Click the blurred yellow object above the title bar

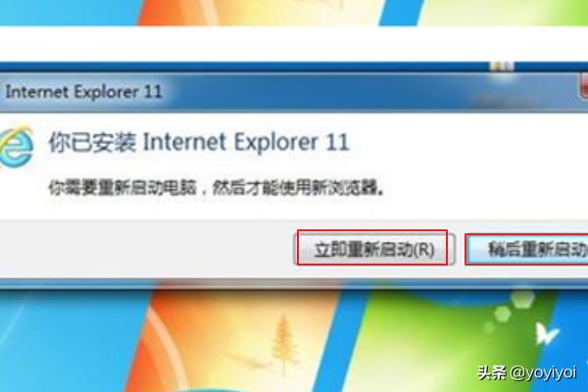(x=502, y=67)
